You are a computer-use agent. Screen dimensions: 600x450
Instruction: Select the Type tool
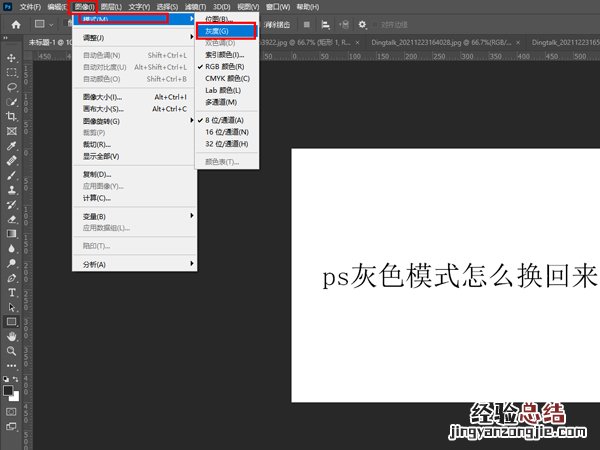pos(12,293)
